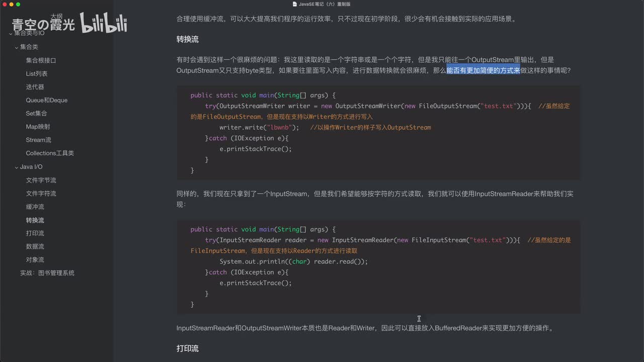Go to 实战：图书管理系统 in the outline
The height and width of the screenshot is (362, 644).
coord(47,273)
